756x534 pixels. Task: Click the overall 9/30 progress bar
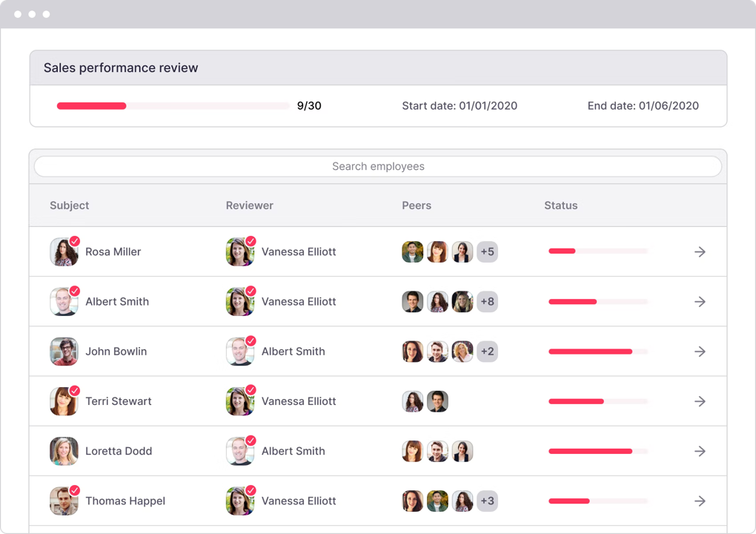point(173,106)
